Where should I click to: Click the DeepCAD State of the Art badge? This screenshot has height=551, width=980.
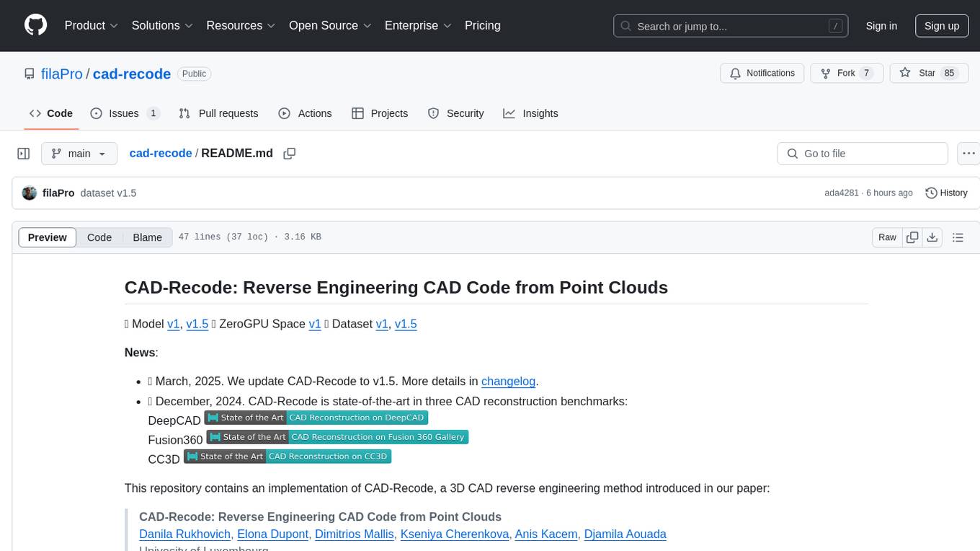coord(316,418)
